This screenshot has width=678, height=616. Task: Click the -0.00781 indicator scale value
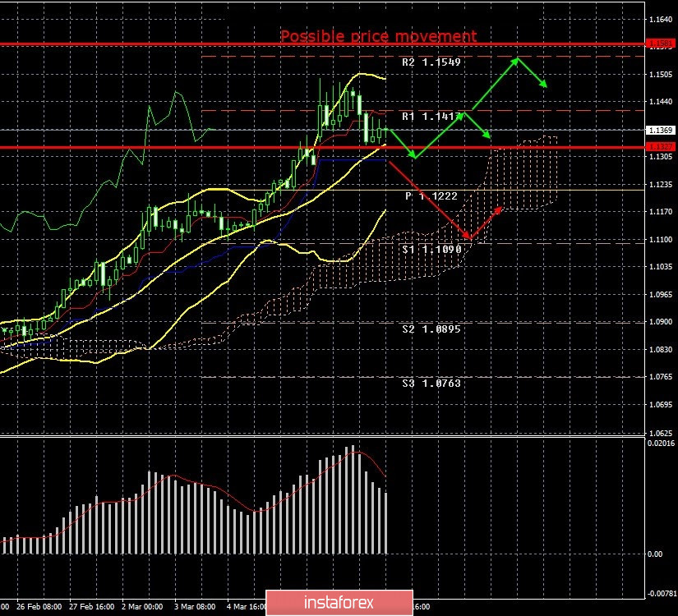click(x=661, y=594)
